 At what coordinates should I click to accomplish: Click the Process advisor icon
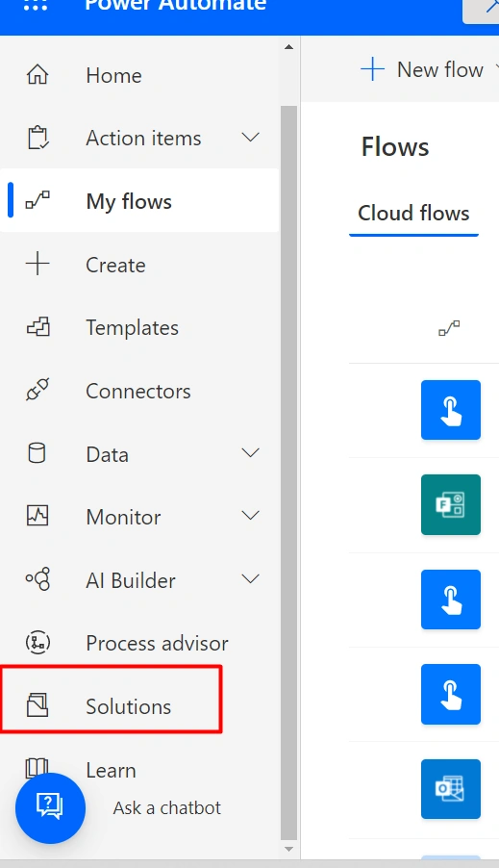[37, 643]
